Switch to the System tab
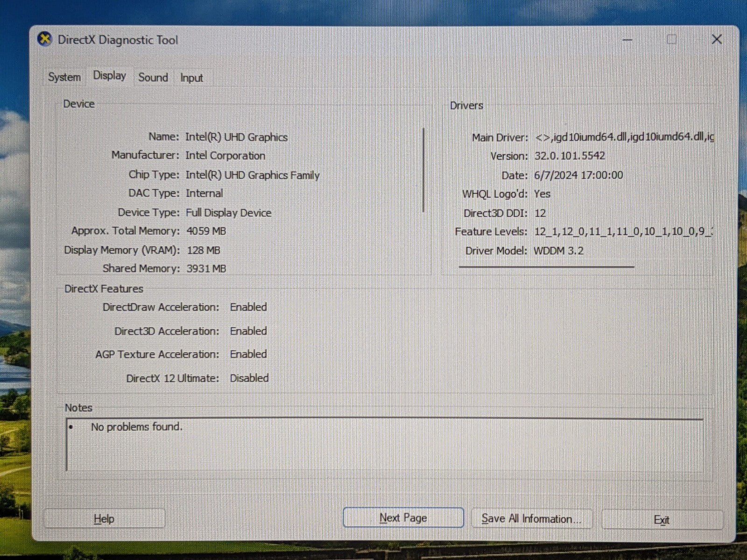This screenshot has height=560, width=747. (x=64, y=77)
